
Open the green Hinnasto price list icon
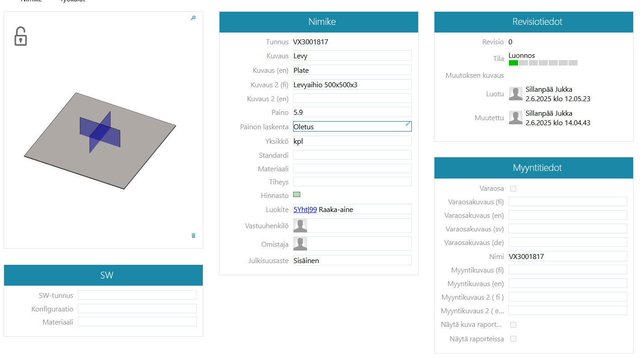click(x=297, y=194)
